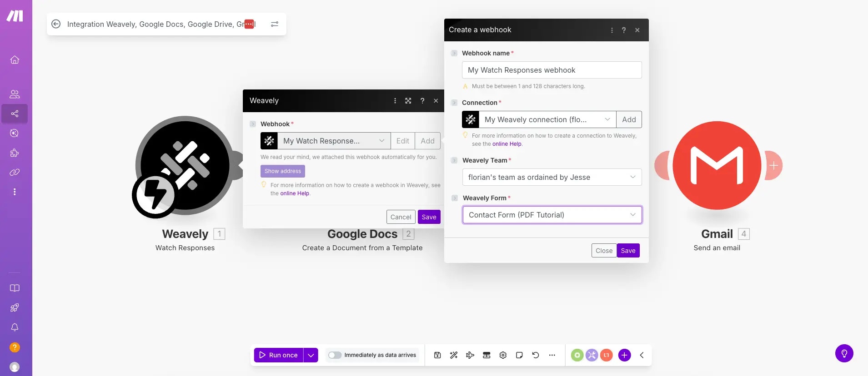This screenshot has width=868, height=376.
Task: Open the Weavely dialog help question mark
Action: point(422,101)
